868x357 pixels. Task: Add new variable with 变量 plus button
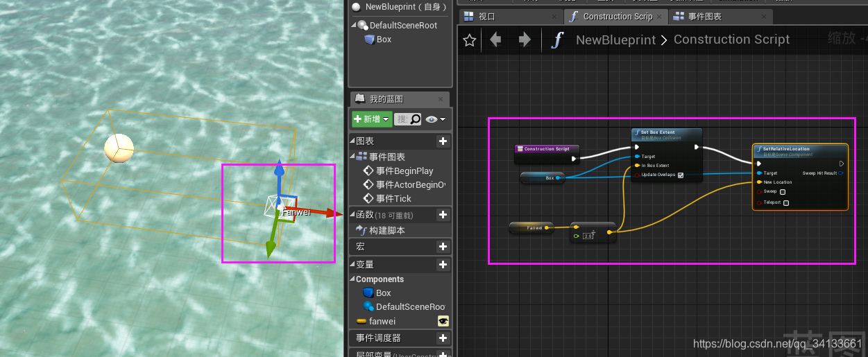coord(443,264)
